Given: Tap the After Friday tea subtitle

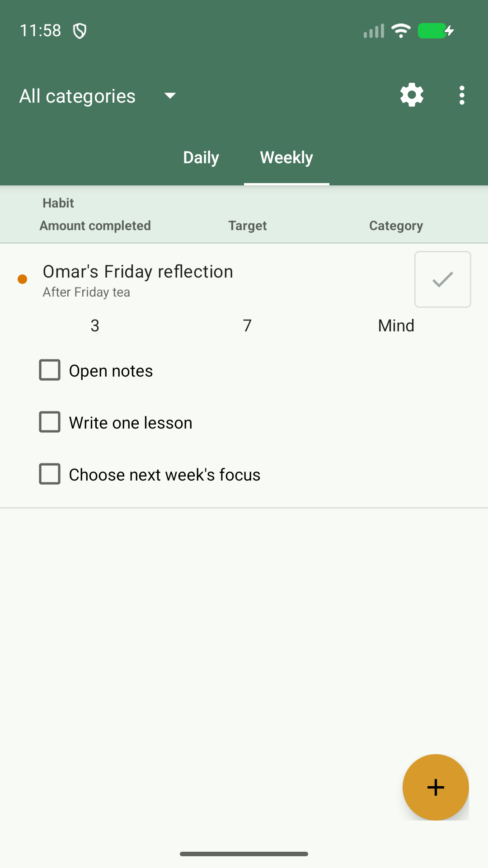Looking at the screenshot, I should point(86,292).
